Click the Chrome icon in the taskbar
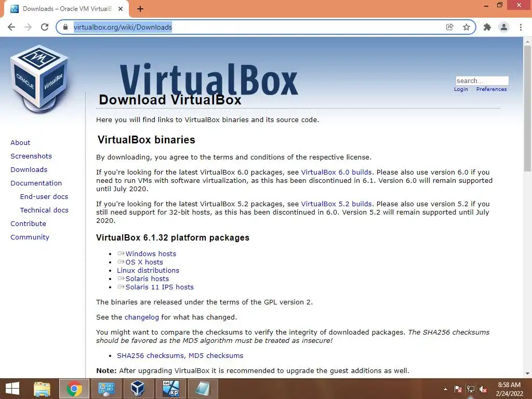 pyautogui.click(x=74, y=389)
